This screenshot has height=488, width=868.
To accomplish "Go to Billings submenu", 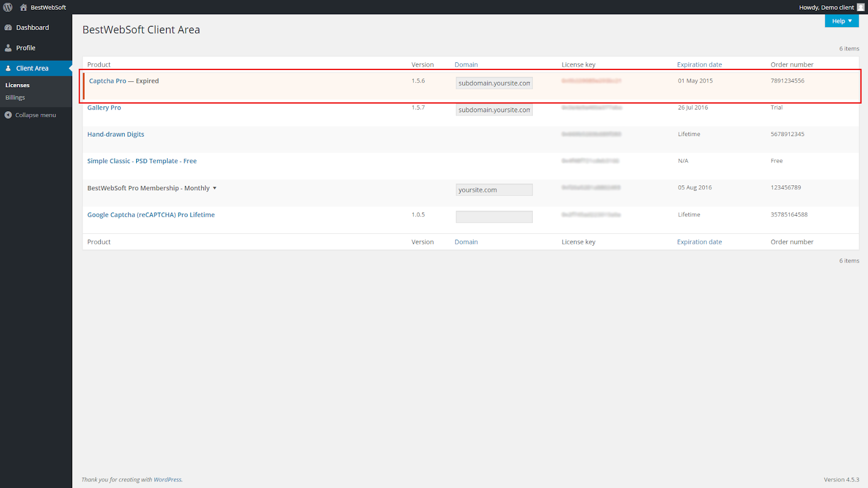I will tap(15, 98).
